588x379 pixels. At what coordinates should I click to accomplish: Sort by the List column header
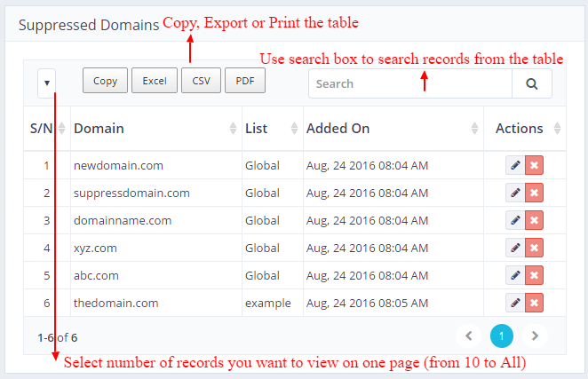click(x=271, y=129)
